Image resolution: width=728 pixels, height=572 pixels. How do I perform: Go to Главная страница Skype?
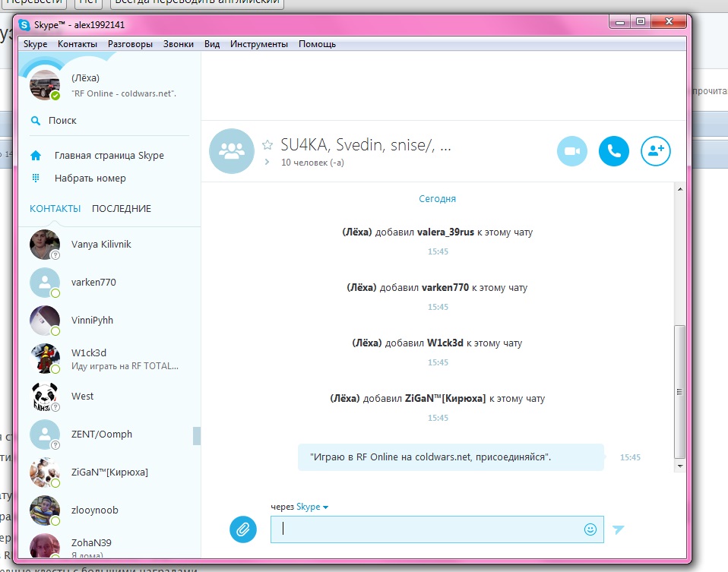(x=109, y=156)
